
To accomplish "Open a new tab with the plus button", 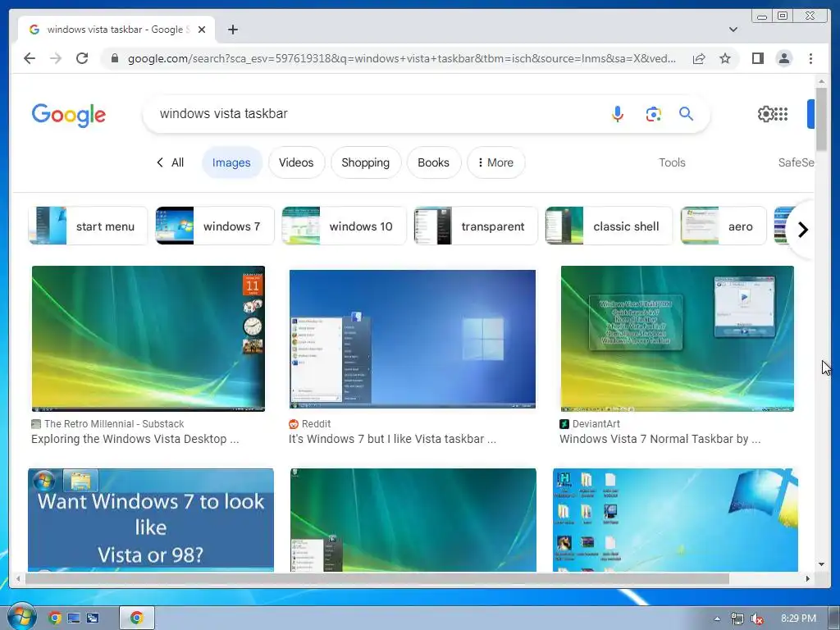I will point(232,30).
